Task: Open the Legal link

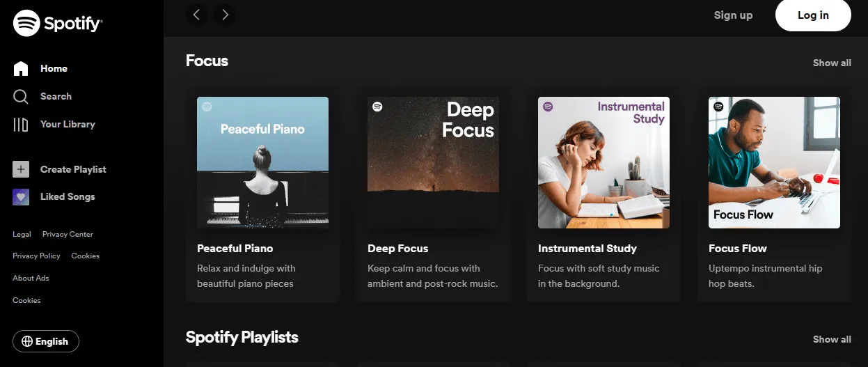Action: coord(22,234)
